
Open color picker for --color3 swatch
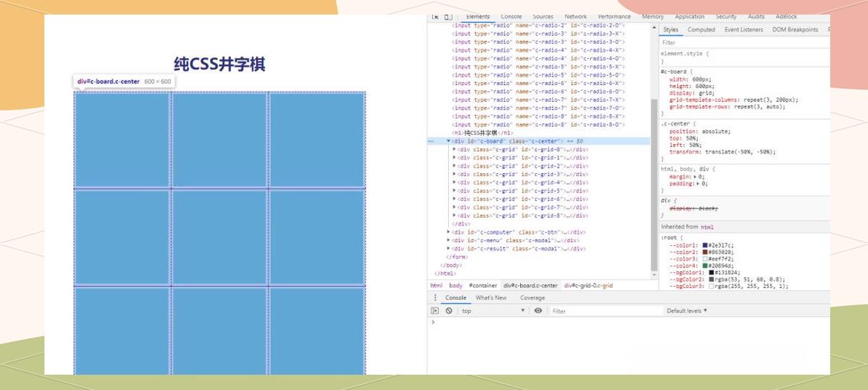tap(706, 259)
